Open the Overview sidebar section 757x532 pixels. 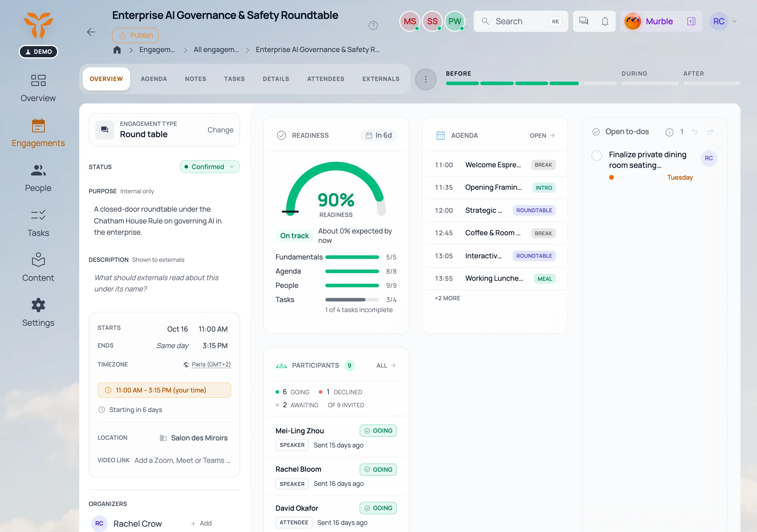38,88
